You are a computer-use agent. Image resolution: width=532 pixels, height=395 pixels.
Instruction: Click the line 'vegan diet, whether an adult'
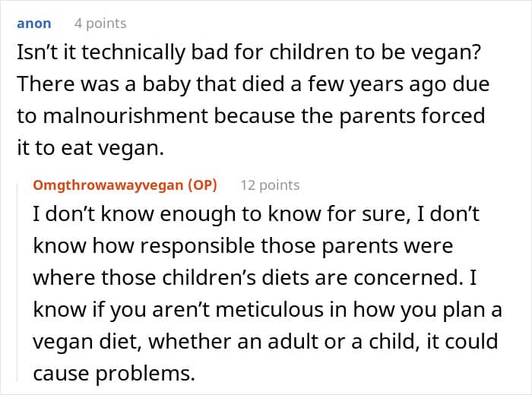click(x=266, y=342)
